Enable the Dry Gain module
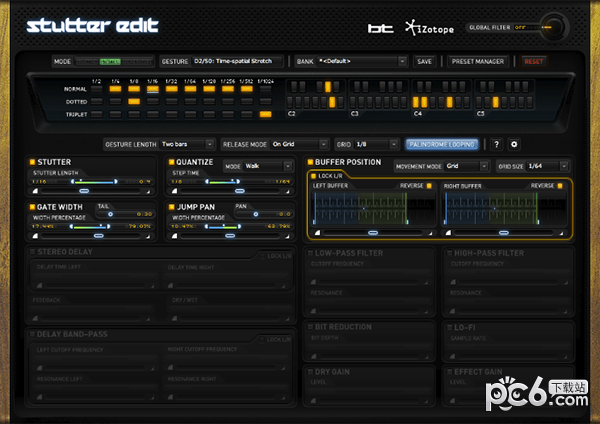The height and width of the screenshot is (424, 600). pyautogui.click(x=310, y=372)
